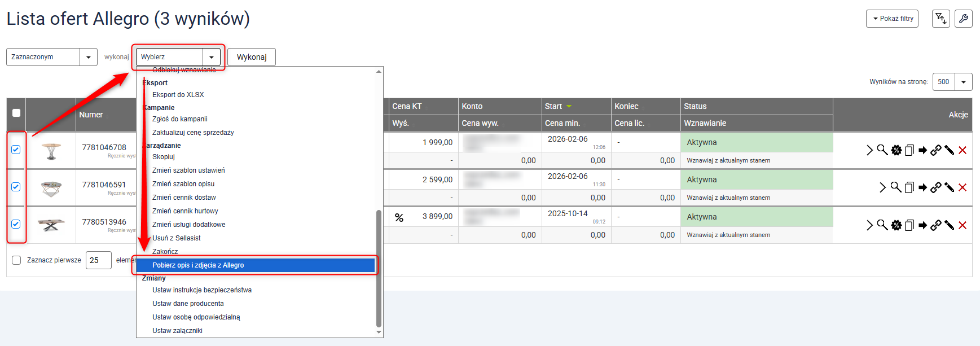Choose 'Eksport do XLSX' from the list
This screenshot has height=346, width=980.
point(178,95)
